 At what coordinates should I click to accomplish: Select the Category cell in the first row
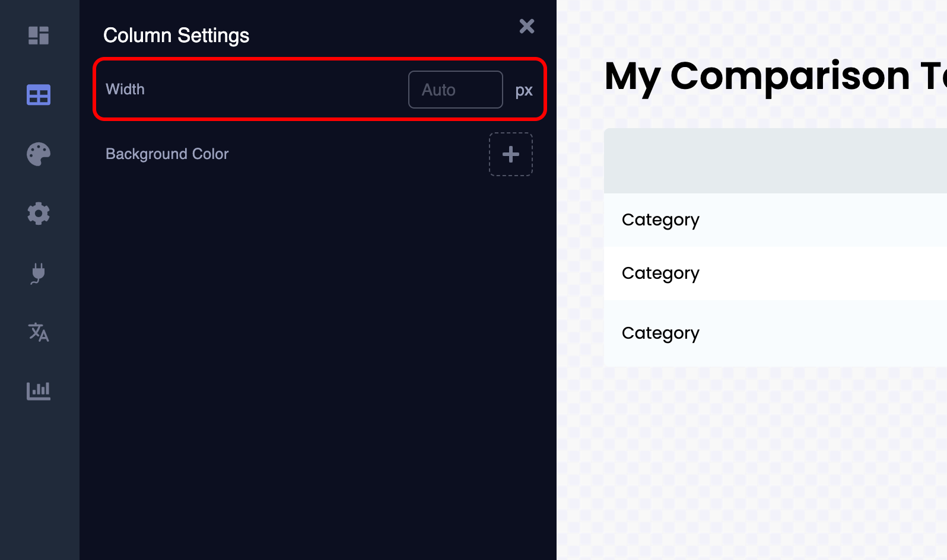(x=660, y=219)
